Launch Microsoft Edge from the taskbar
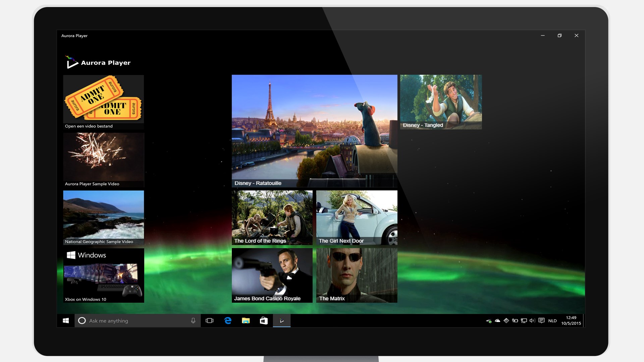This screenshot has height=362, width=644. point(228,321)
